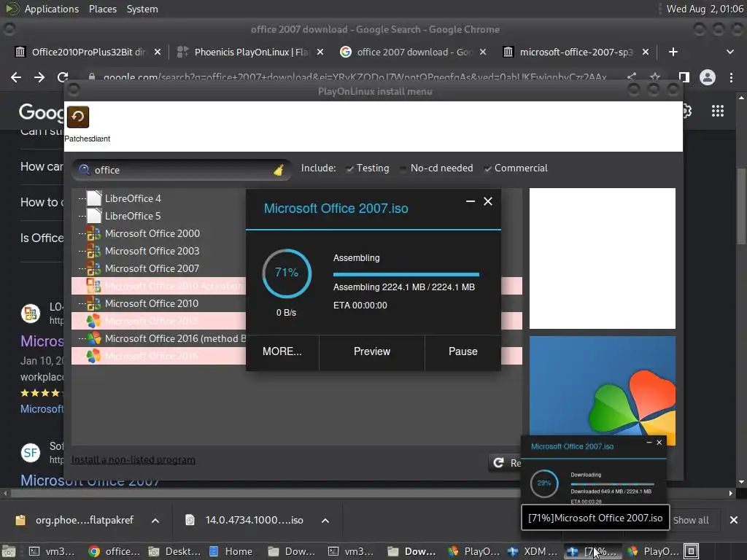Click the highlighted Microsoft Office 2016 icon
The image size is (747, 560).
(x=93, y=356)
